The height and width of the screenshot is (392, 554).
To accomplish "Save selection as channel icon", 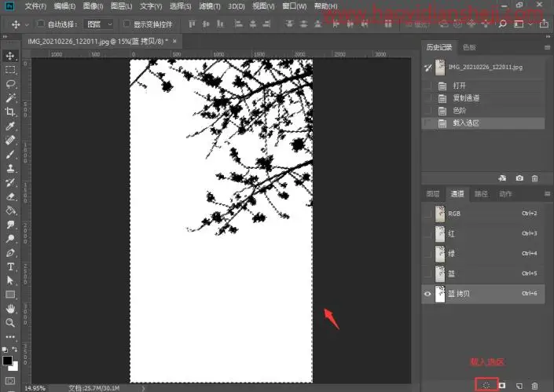I will (502, 385).
